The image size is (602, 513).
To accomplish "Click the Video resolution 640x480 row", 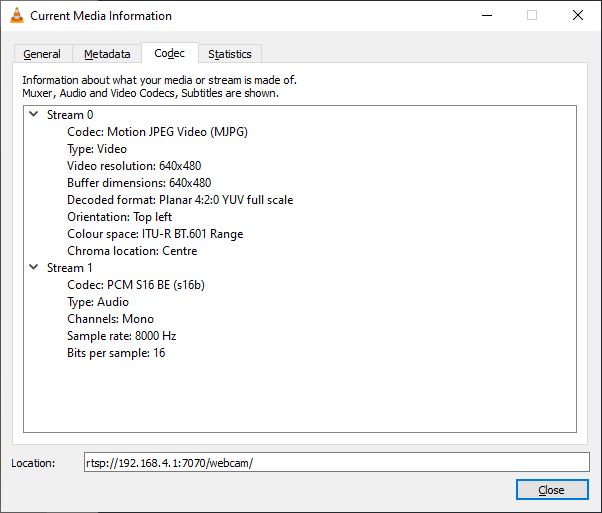I will click(x=139, y=166).
